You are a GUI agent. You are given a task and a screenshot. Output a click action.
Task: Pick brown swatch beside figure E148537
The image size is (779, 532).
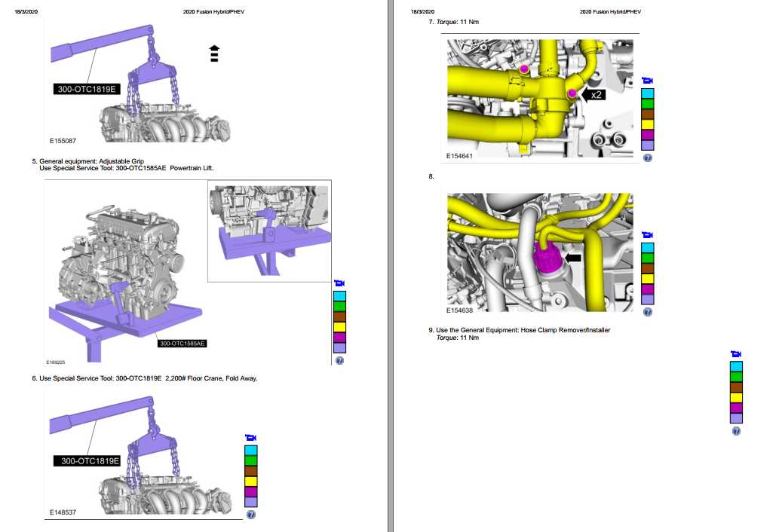(x=251, y=472)
